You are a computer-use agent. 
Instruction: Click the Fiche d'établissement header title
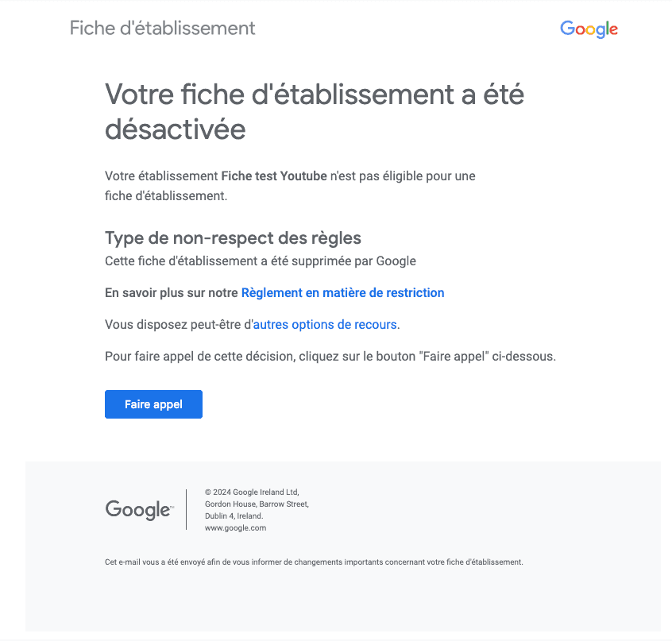pos(163,29)
